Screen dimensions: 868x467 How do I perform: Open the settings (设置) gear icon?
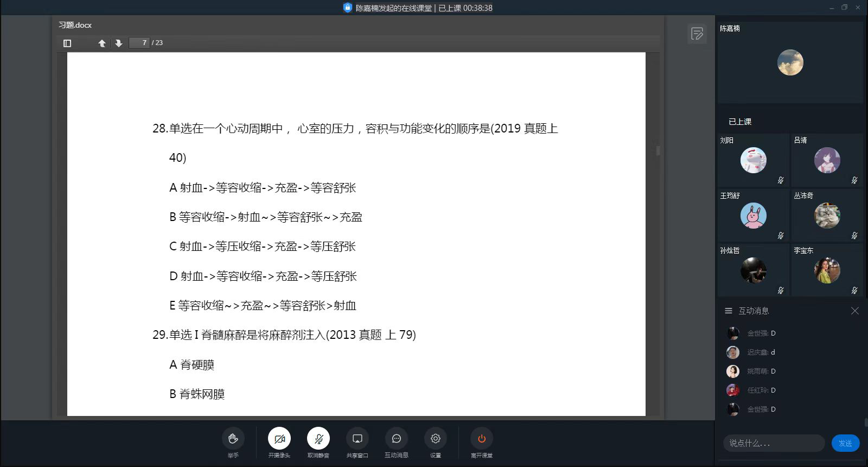point(435,439)
